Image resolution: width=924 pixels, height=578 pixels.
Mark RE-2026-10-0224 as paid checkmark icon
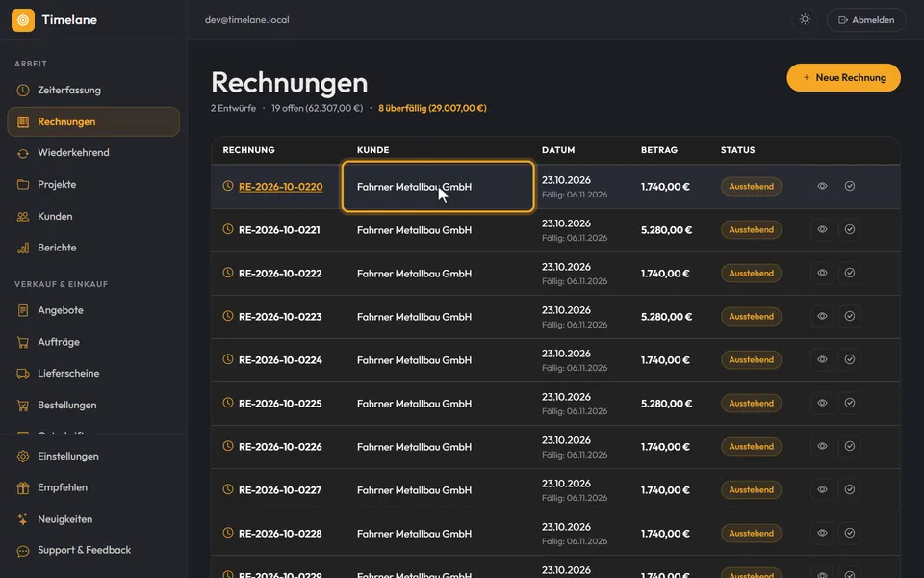(850, 359)
